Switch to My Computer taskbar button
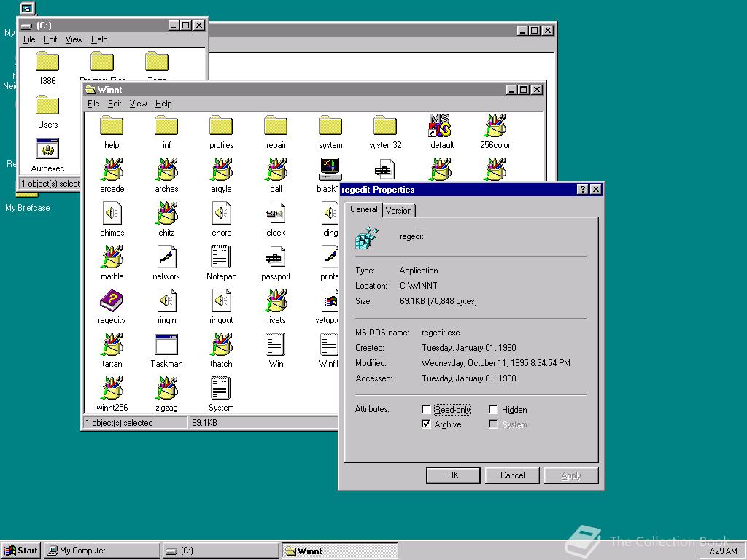This screenshot has height=560, width=747. click(102, 551)
